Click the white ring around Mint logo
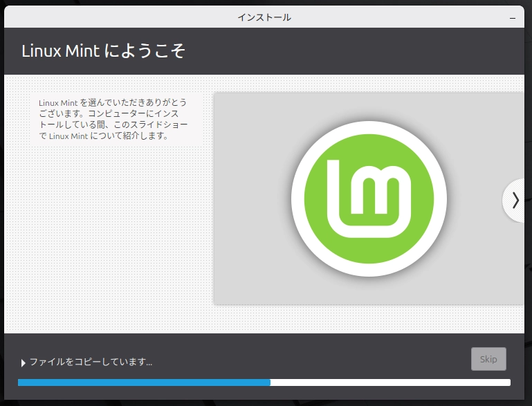 pyautogui.click(x=369, y=129)
